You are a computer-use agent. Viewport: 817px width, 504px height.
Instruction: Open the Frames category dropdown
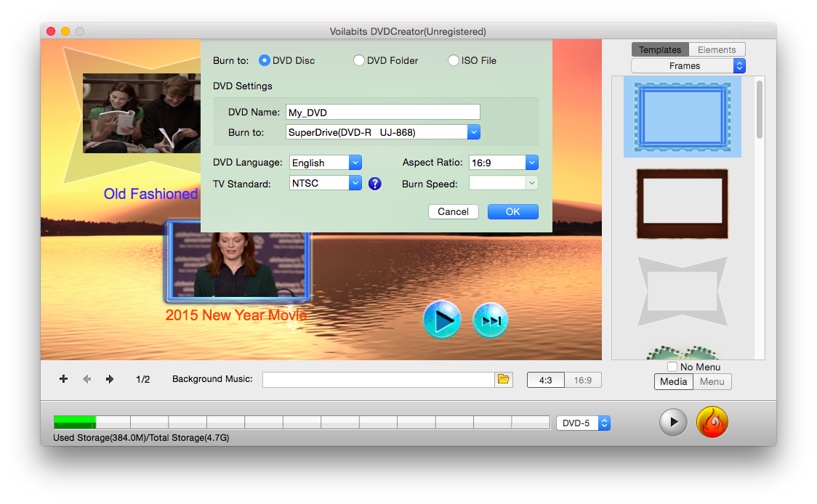pos(688,65)
